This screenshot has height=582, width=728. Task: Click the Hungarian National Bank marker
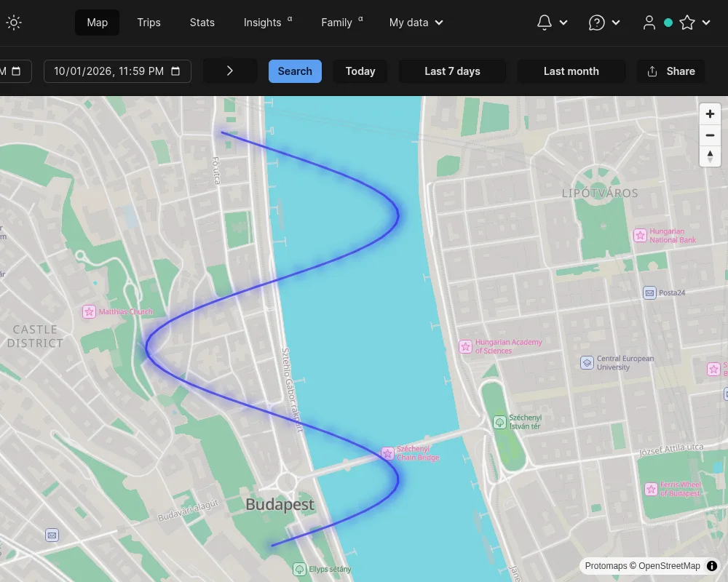[640, 235]
